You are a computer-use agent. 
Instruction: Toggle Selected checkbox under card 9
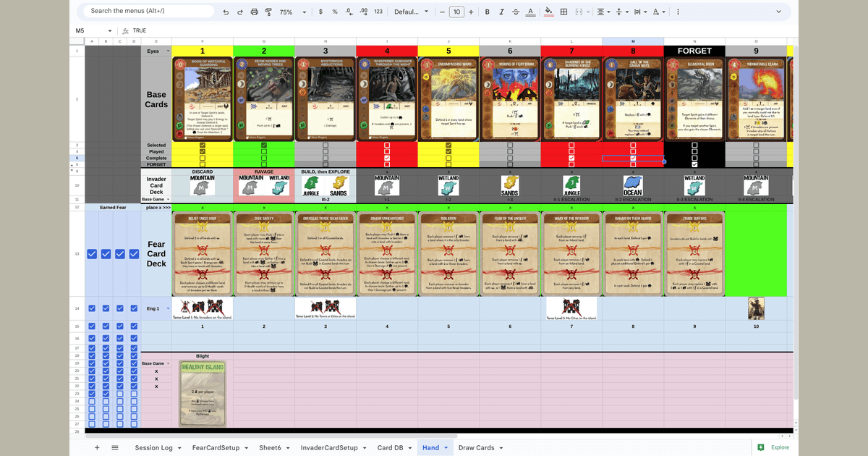tap(756, 145)
